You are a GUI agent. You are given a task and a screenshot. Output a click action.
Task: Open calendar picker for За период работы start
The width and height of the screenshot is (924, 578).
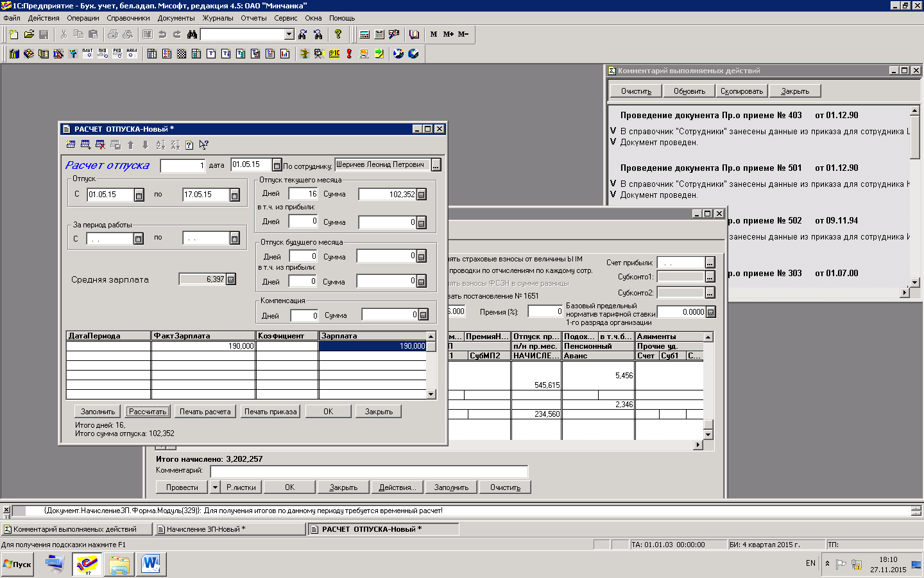pyautogui.click(x=138, y=239)
